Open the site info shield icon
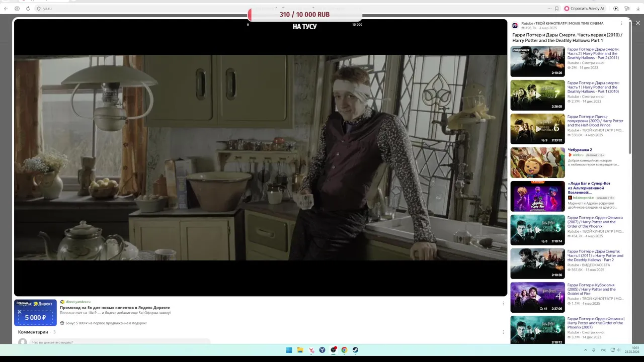644x362 pixels. coord(39,9)
